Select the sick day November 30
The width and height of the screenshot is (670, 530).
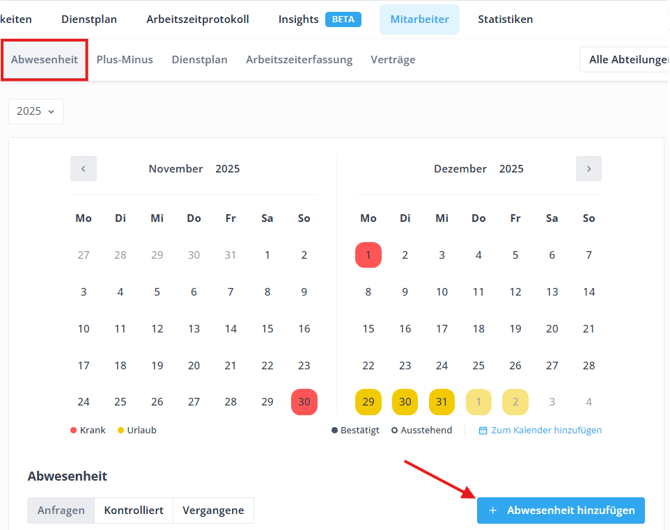click(304, 402)
